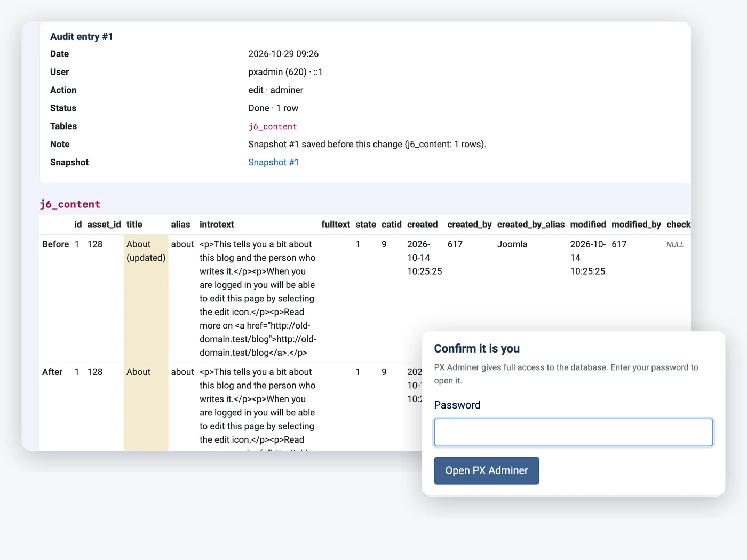Viewport: 747px width, 560px height.
Task: Click the user value 'pxadmin (620) · ::1'
Action: [x=285, y=72]
